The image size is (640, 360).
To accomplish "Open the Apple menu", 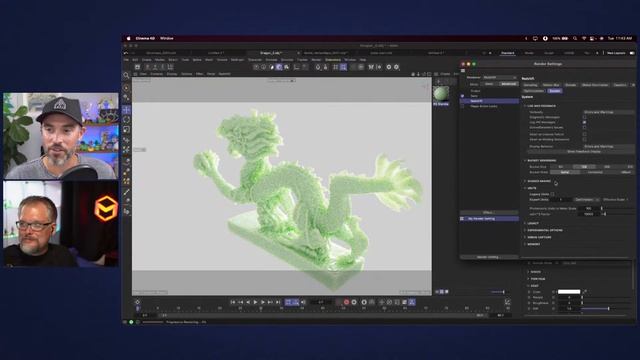I will point(129,38).
